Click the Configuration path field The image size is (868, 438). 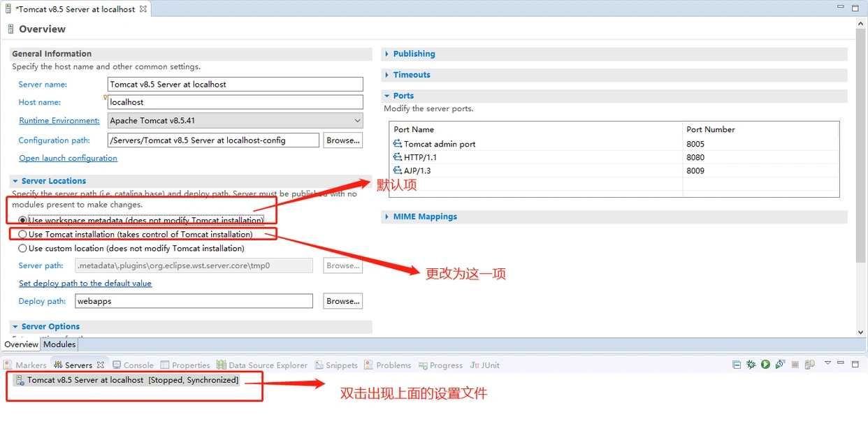[213, 140]
